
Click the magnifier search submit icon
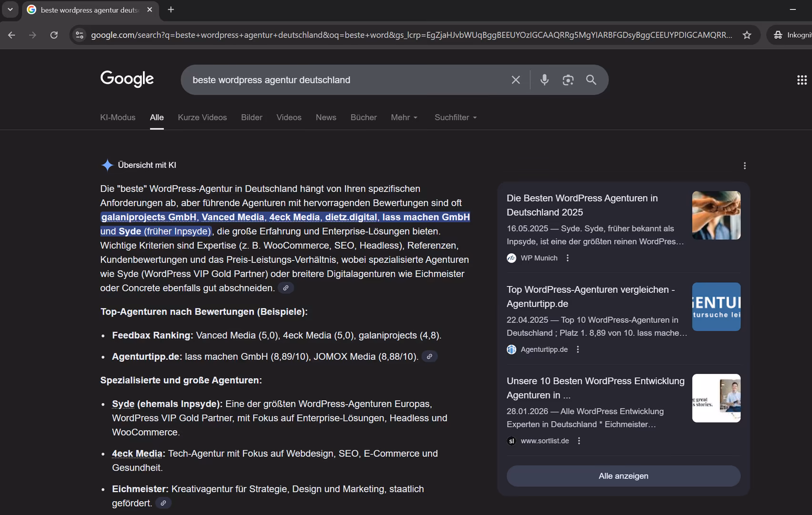pyautogui.click(x=591, y=80)
